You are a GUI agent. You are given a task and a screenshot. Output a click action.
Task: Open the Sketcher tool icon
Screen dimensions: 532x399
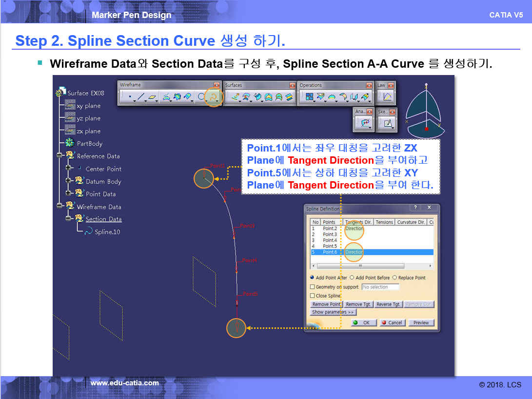click(388, 124)
